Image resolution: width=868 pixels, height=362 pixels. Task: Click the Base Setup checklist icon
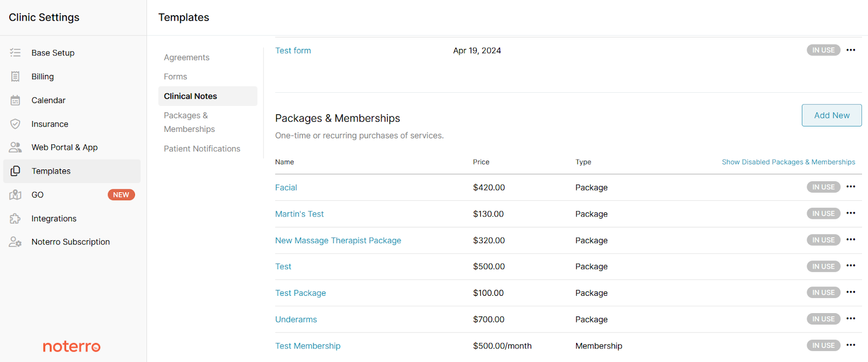click(x=15, y=53)
